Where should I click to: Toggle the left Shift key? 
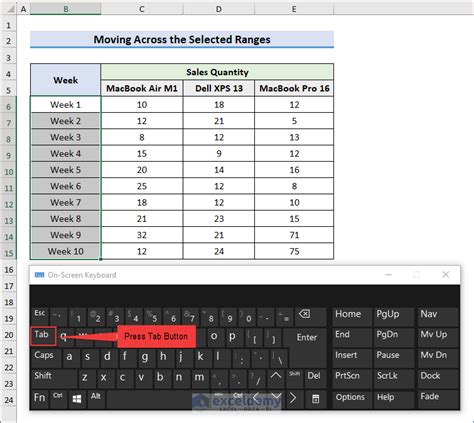click(x=53, y=378)
